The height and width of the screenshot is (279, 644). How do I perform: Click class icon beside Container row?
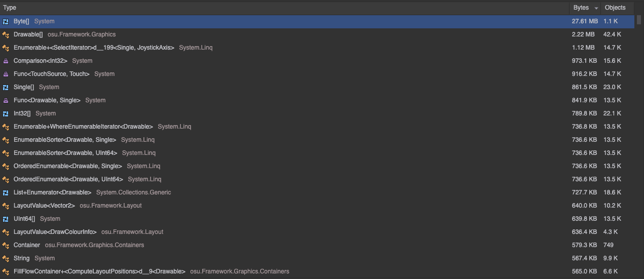pyautogui.click(x=6, y=245)
